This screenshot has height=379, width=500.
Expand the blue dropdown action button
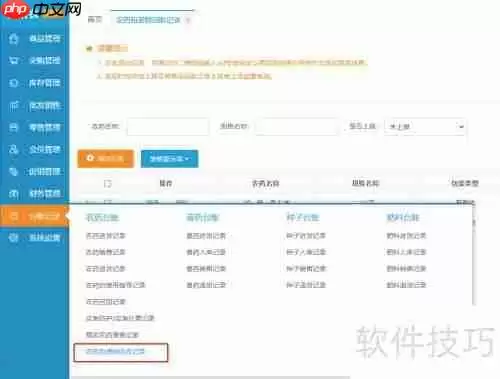pos(169,159)
